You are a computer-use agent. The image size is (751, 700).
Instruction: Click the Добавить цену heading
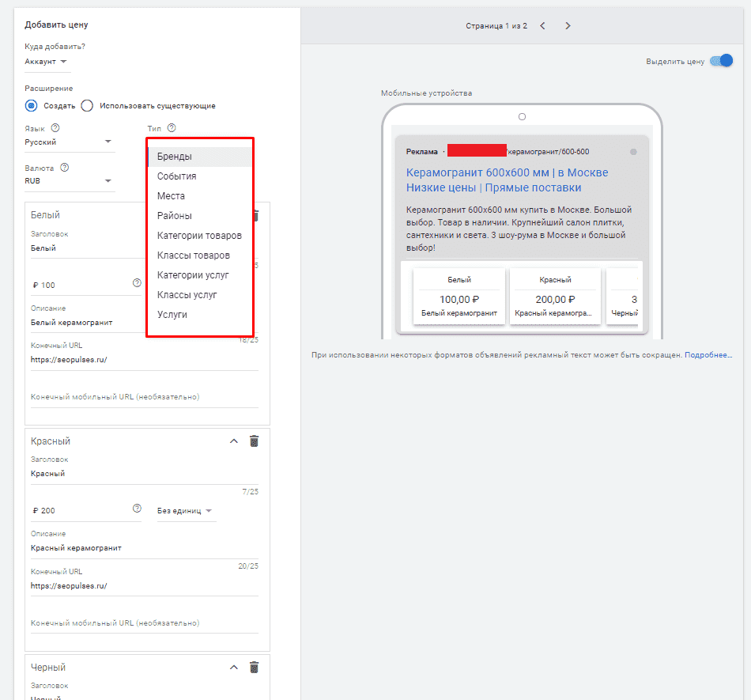(56, 25)
